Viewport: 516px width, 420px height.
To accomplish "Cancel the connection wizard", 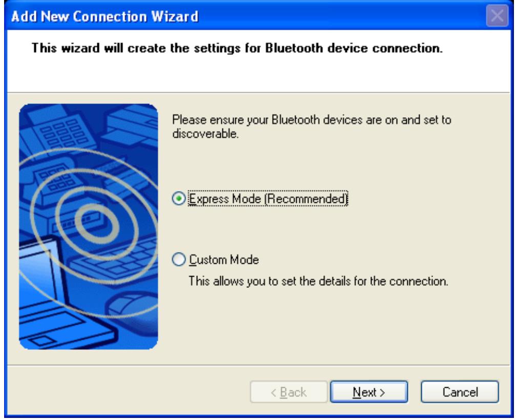I will tap(460, 392).
